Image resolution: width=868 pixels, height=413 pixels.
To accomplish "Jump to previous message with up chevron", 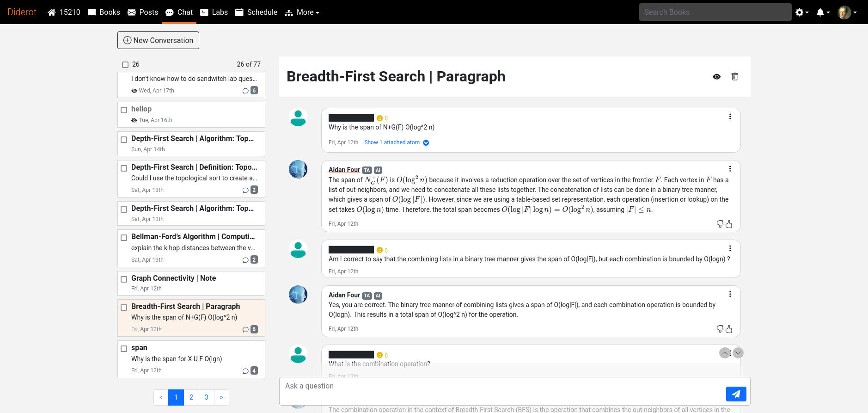I will [x=725, y=353].
